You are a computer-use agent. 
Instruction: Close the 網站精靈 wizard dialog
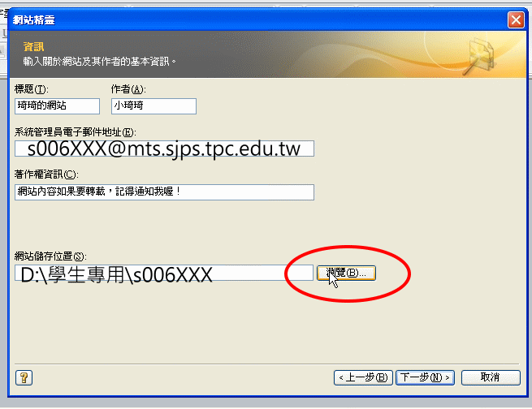[516, 20]
